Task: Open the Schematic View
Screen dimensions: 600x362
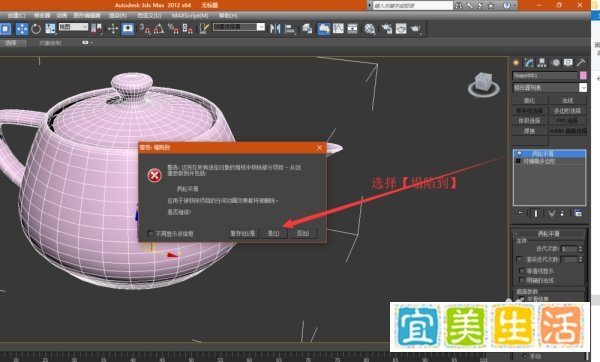Action: 353,29
